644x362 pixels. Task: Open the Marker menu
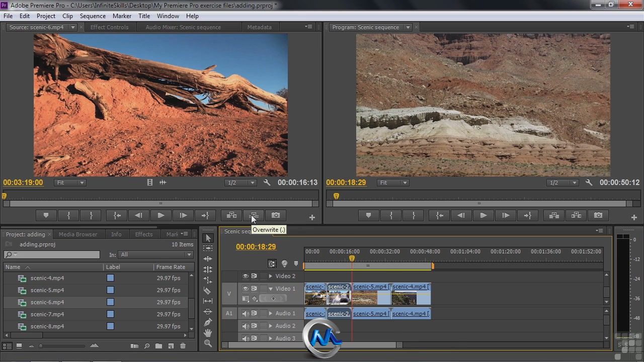pos(122,16)
